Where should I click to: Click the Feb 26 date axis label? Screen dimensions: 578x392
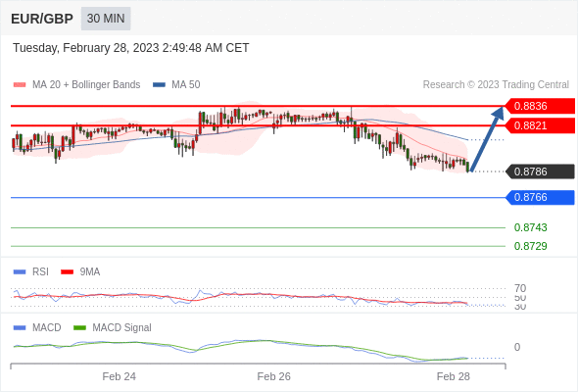coord(274,376)
